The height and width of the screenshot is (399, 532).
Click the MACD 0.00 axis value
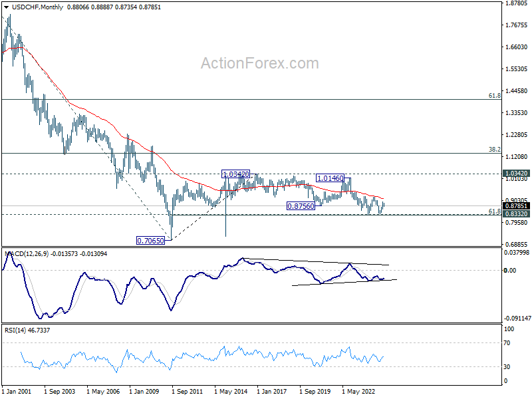[510, 271]
